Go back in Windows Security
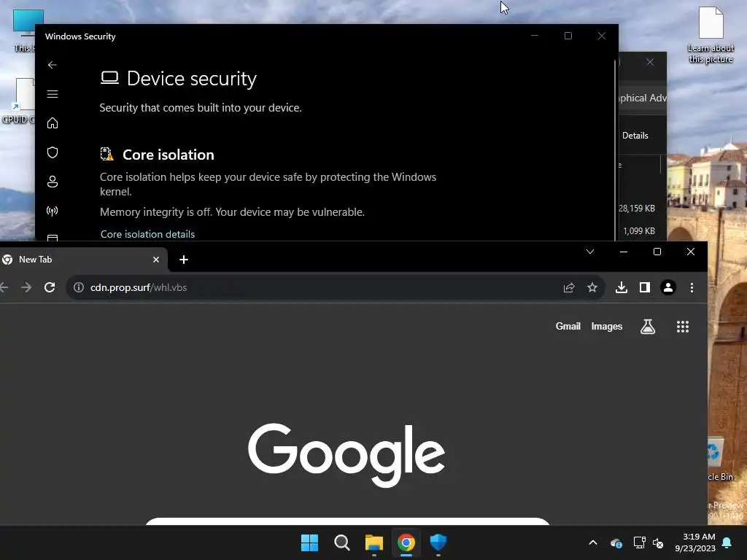 [x=53, y=65]
